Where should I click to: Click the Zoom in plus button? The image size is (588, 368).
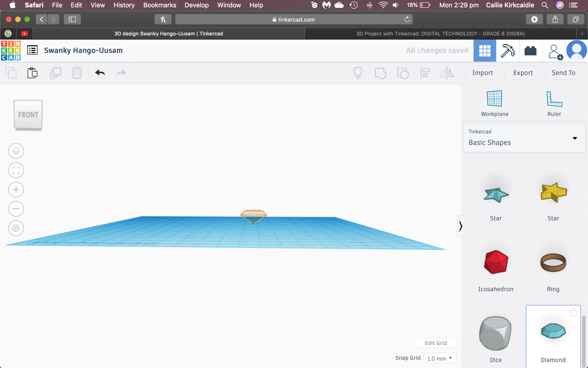(16, 189)
